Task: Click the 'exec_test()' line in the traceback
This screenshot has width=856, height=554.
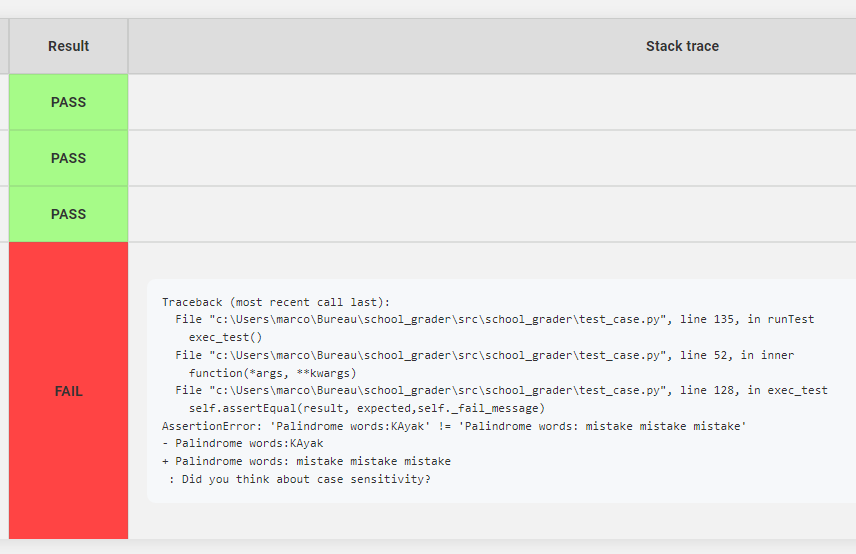Action: click(225, 337)
